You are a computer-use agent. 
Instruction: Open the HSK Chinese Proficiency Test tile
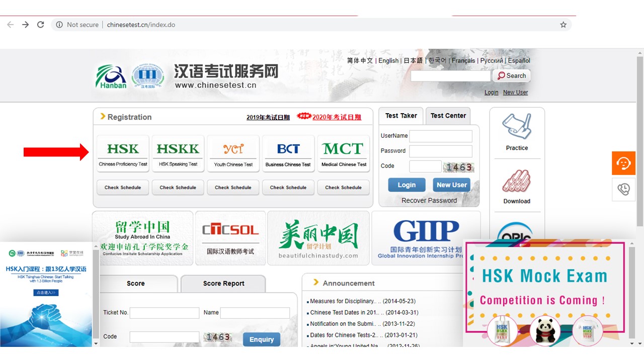[x=123, y=153]
